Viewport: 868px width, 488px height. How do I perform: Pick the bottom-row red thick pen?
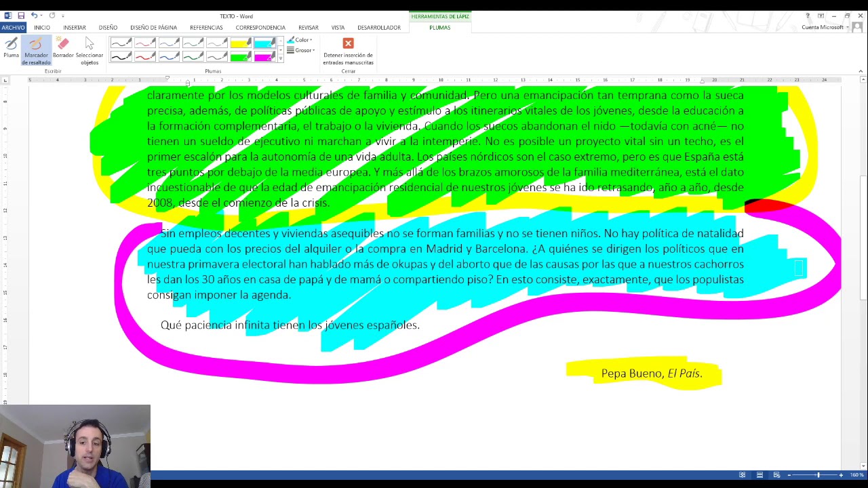[x=145, y=56]
